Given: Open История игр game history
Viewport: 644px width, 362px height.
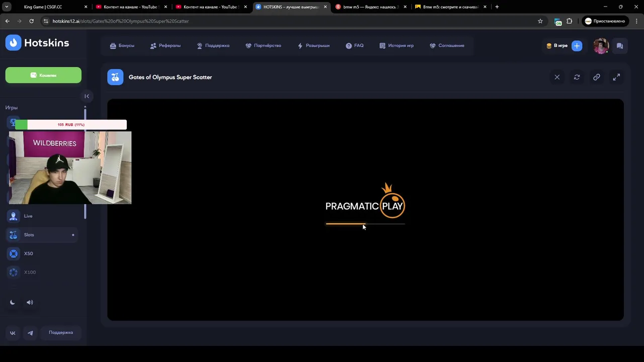Looking at the screenshot, I should point(396,46).
